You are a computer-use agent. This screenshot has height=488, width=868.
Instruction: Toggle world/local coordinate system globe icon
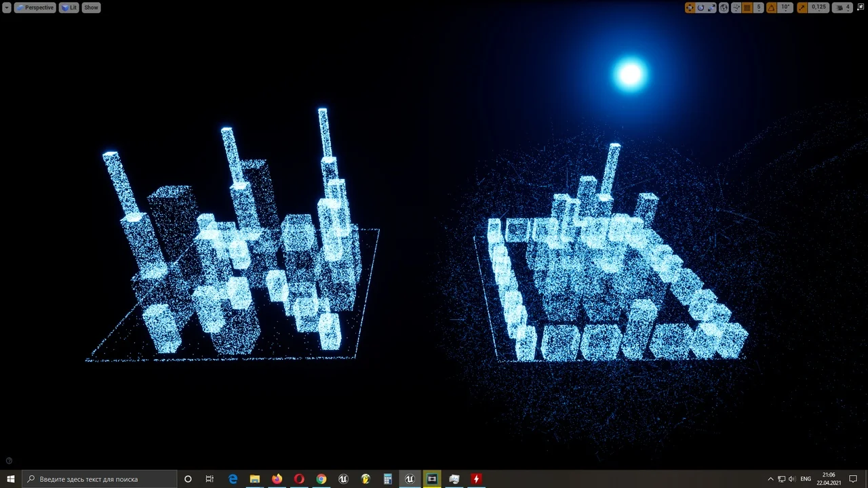pyautogui.click(x=724, y=7)
